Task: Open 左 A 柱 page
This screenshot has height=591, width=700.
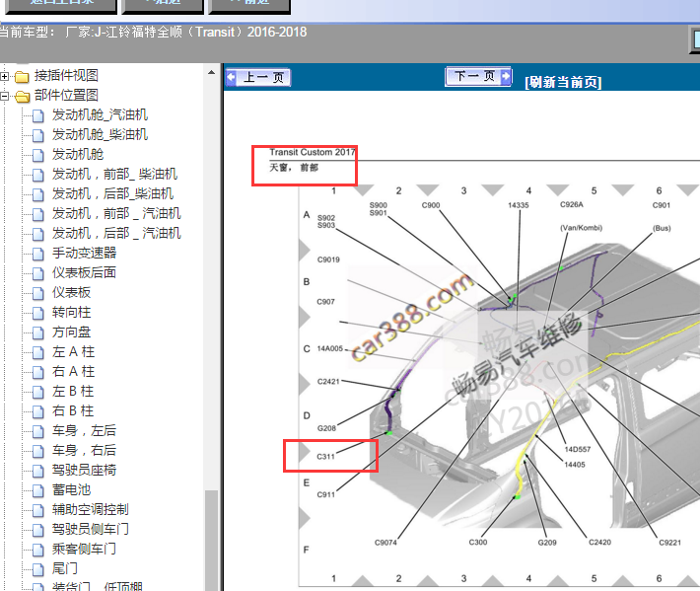Action: [x=73, y=351]
